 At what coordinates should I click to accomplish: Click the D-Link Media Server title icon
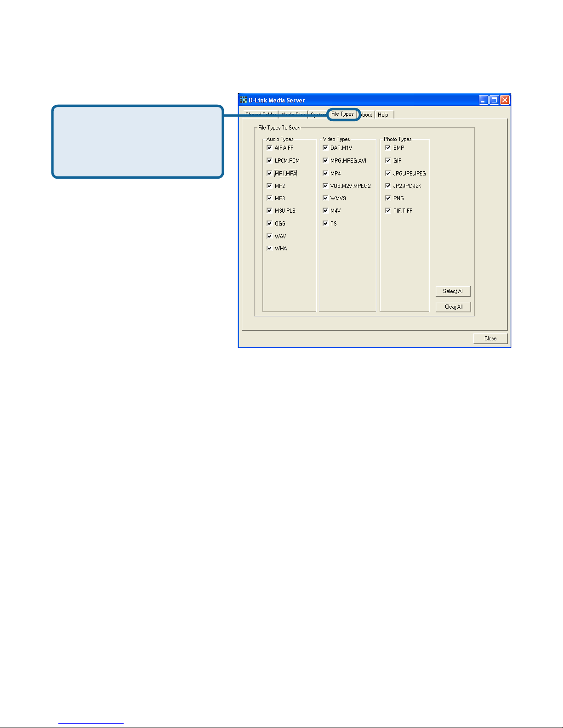click(x=244, y=100)
